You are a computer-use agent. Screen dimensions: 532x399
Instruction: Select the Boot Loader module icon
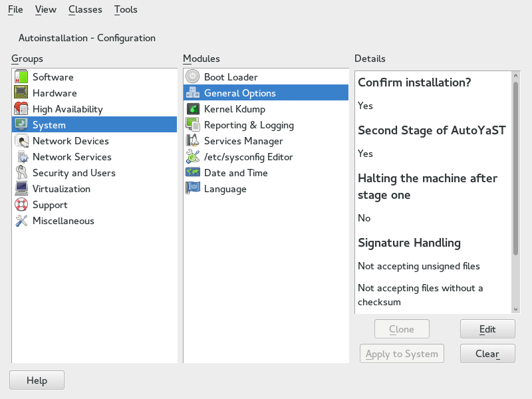192,77
